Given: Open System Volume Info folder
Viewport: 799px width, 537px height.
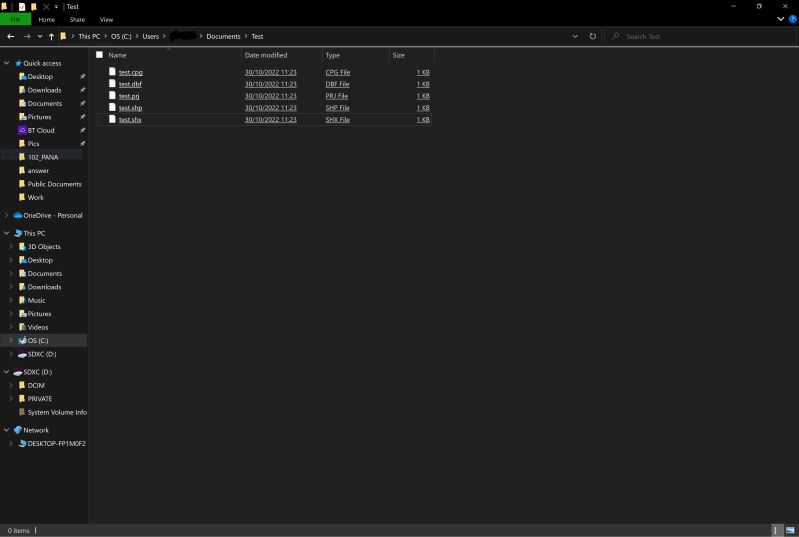Looking at the screenshot, I should point(57,412).
